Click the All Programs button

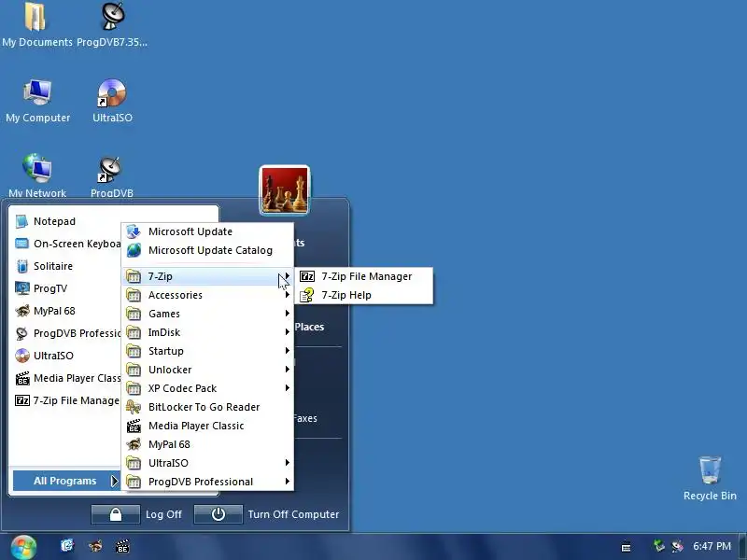65,481
